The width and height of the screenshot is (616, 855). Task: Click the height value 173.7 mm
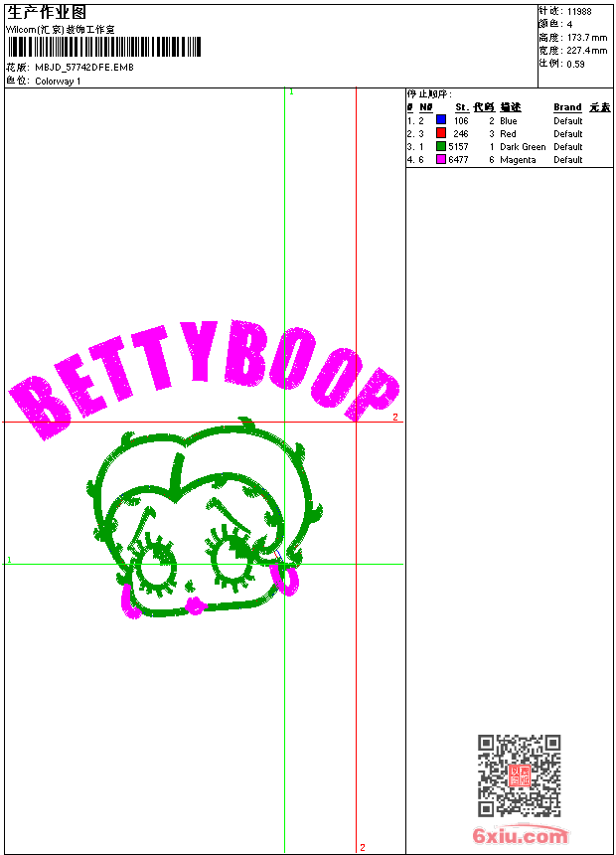(x=587, y=38)
